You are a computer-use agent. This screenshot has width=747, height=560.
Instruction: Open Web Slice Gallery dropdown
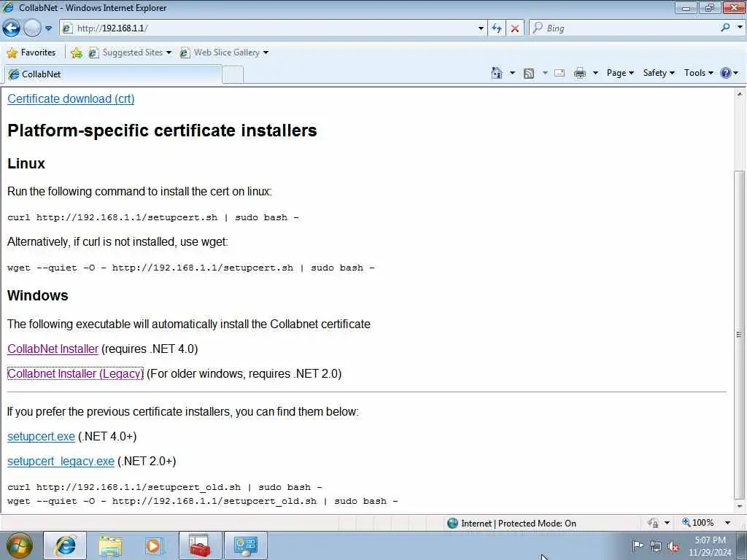[224, 52]
